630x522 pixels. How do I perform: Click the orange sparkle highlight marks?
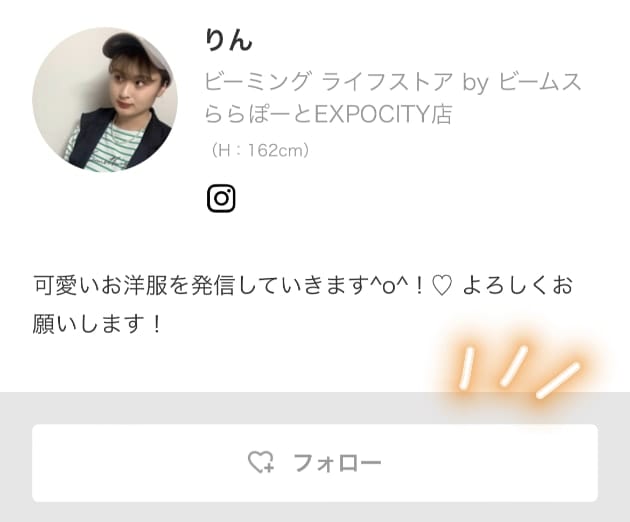coord(520,372)
